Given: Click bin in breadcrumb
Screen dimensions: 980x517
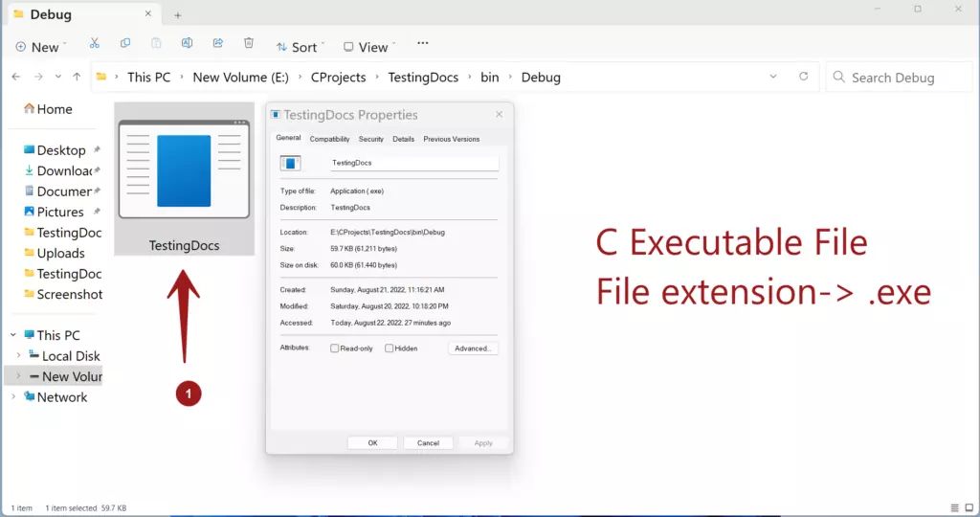Looking at the screenshot, I should pos(489,77).
